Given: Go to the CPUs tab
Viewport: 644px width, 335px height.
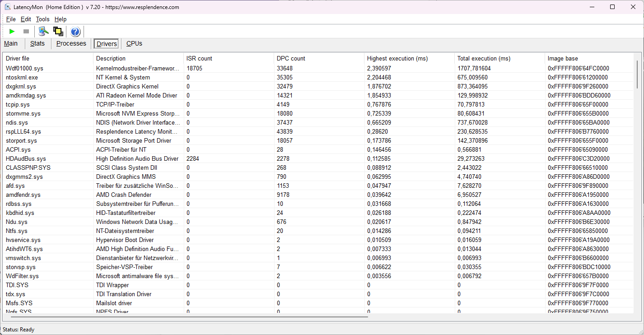Looking at the screenshot, I should [x=134, y=44].
